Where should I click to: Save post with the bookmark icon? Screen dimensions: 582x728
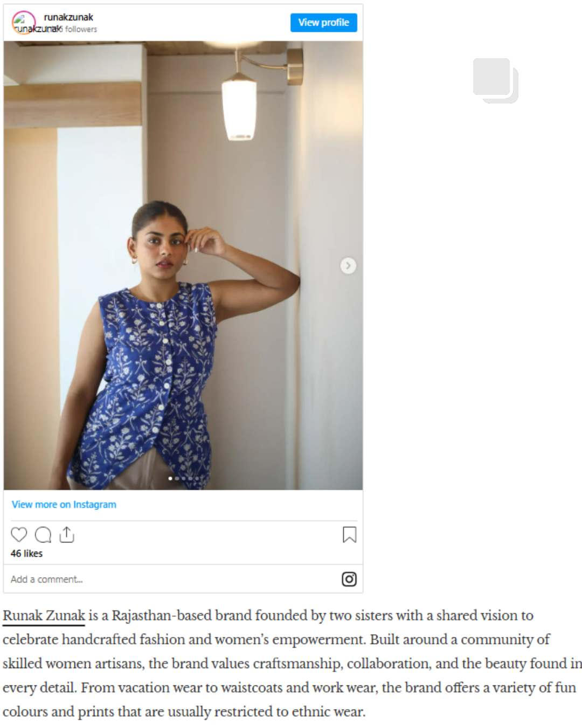(x=349, y=534)
